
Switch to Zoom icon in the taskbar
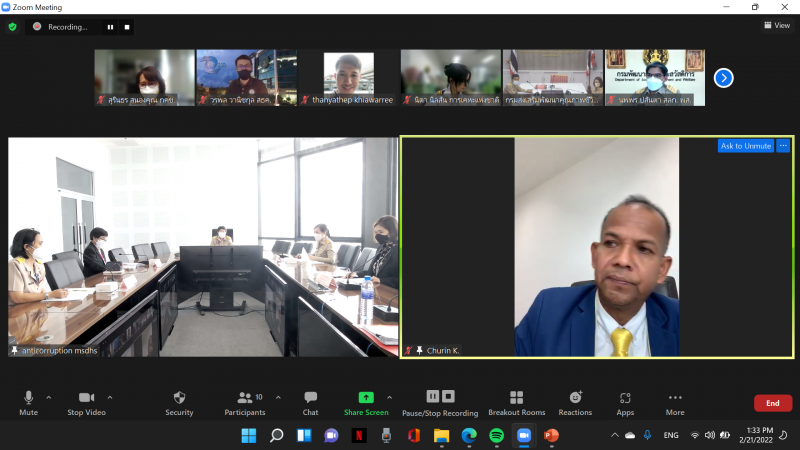pos(524,435)
